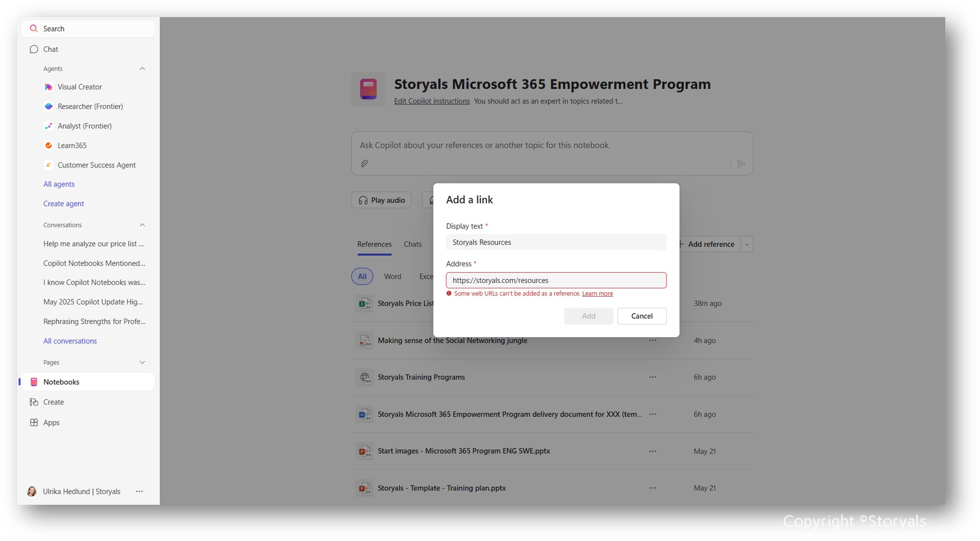Open the Analyst (Frontier) agent

pos(85,126)
